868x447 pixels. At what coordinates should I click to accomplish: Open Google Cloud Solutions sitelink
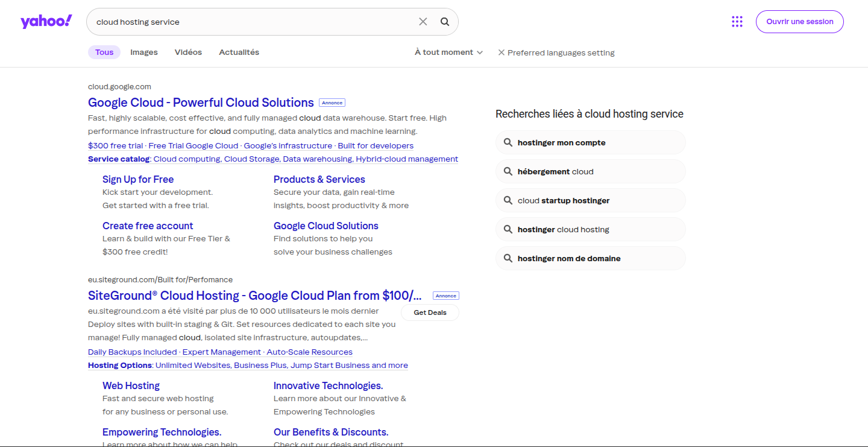326,226
